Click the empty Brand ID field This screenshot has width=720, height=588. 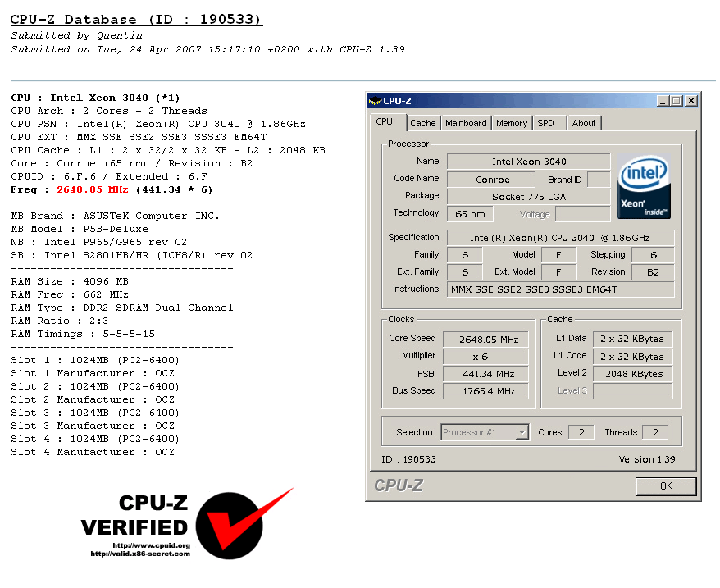click(599, 180)
